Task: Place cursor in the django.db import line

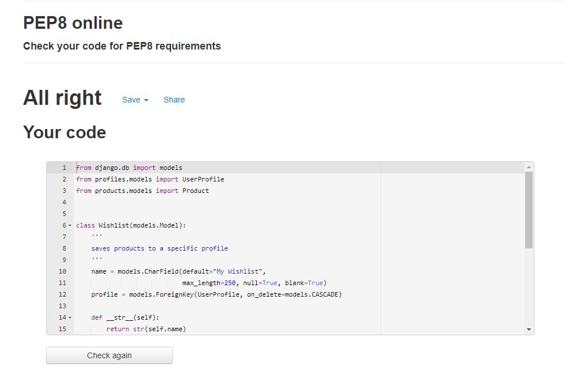Action: (x=129, y=168)
